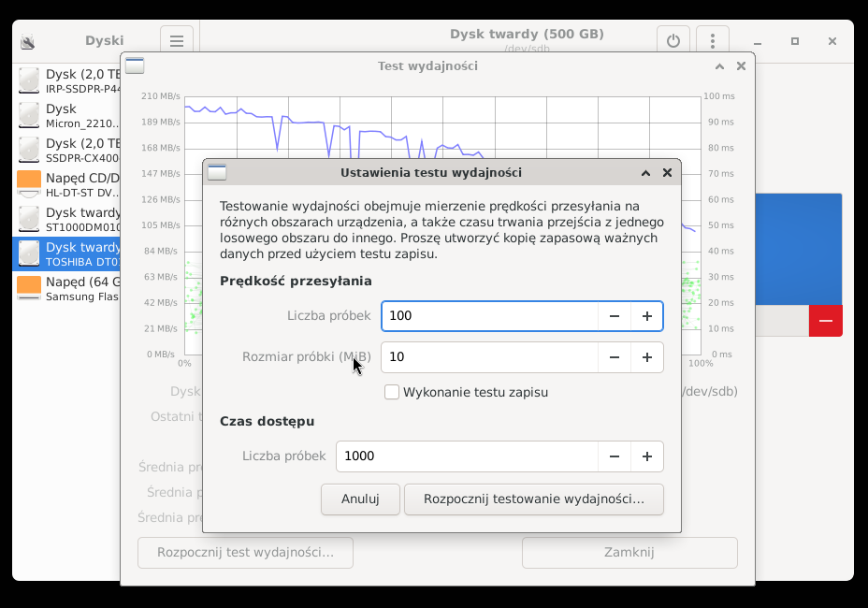Screen dimensions: 868x608
Task: Select the IRP-SSDPR disk icon in sidebar
Action: coord(29,80)
